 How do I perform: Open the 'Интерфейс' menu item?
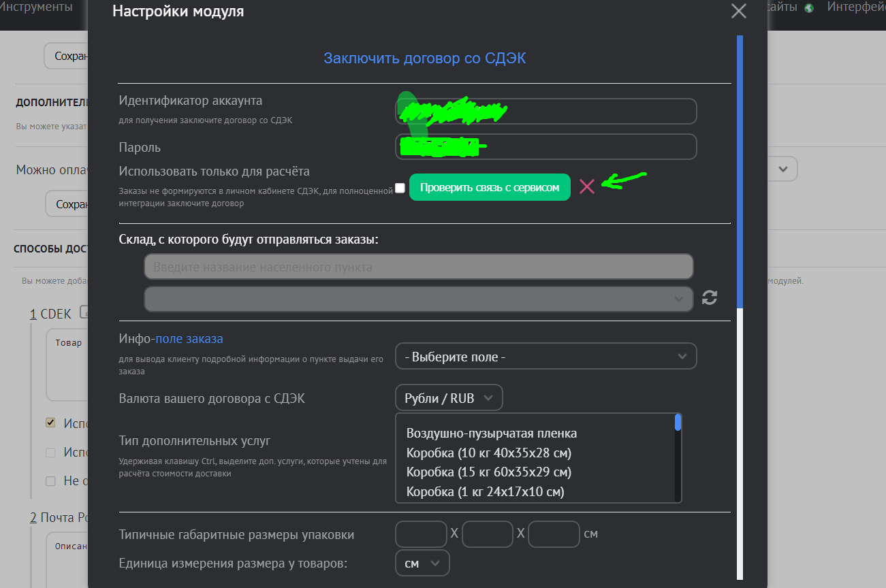[x=855, y=7]
